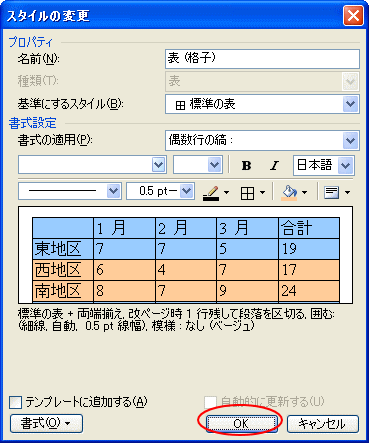Click the 書式(O) menu button
Screen dimensions: 369x443
coord(46,424)
